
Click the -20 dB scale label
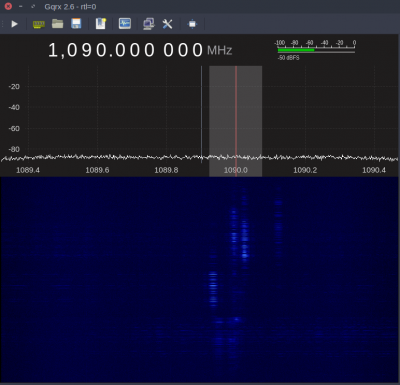coord(14,87)
